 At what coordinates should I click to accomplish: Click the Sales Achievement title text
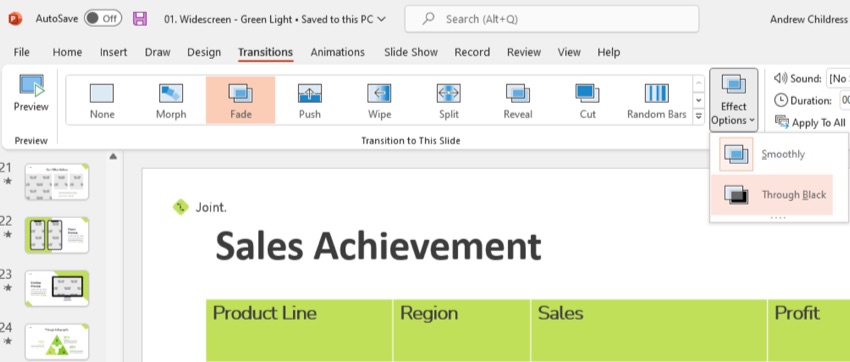tap(378, 246)
